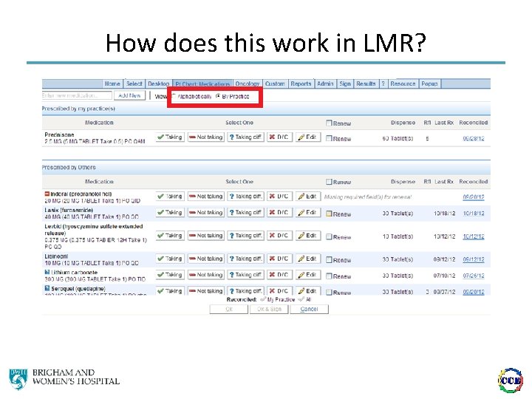Open the Reports tab
The width and height of the screenshot is (532, 399).
[301, 83]
